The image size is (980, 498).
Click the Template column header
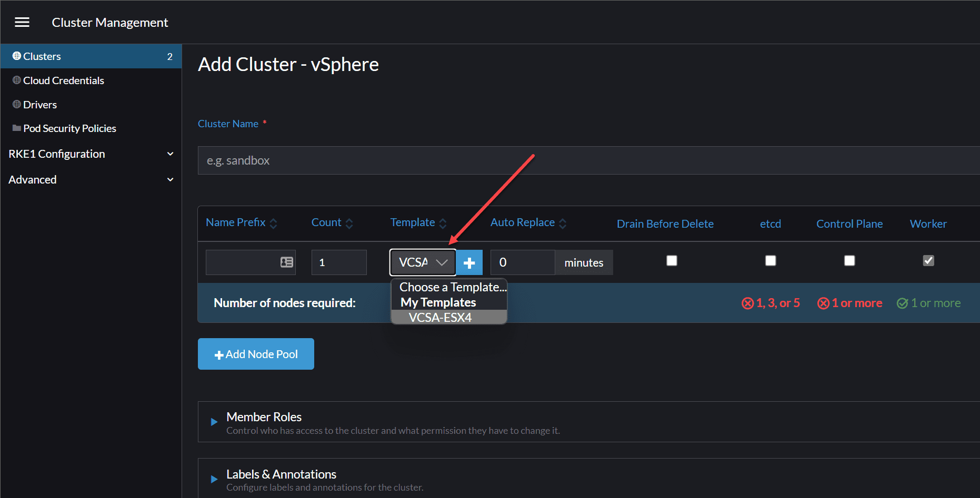(x=413, y=222)
